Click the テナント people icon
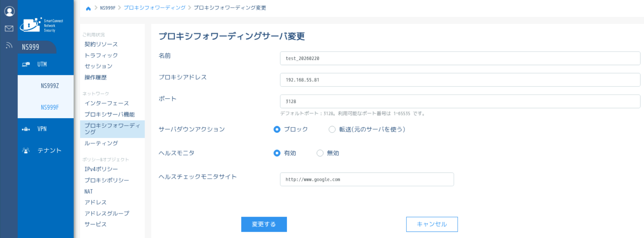Viewport: 644px width, 238px height. click(x=26, y=151)
